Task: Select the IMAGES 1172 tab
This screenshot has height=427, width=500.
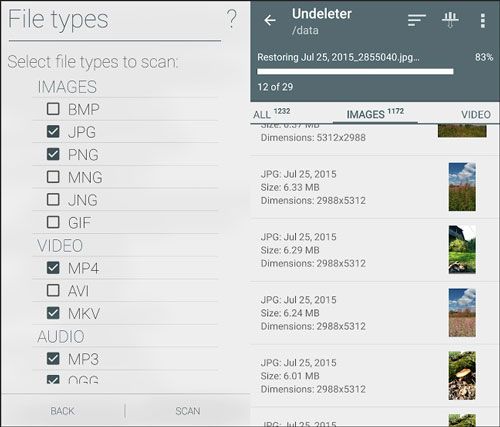Action: pos(375,114)
